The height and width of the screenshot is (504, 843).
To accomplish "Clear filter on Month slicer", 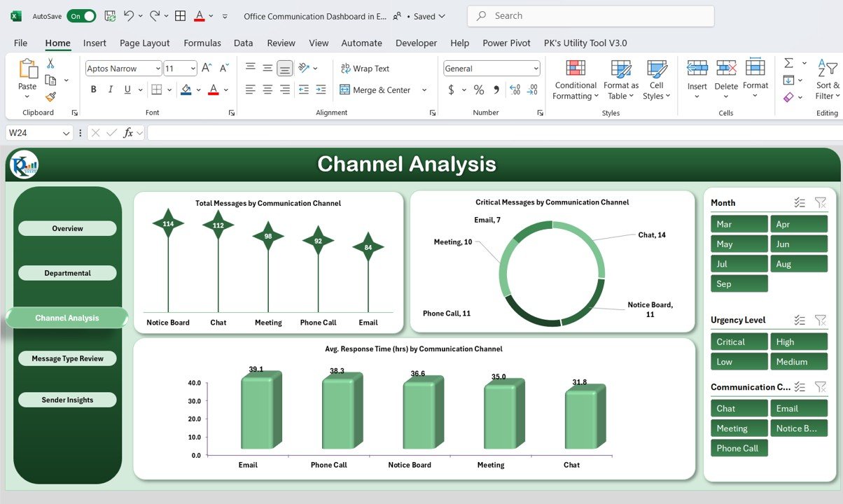I will click(x=821, y=203).
